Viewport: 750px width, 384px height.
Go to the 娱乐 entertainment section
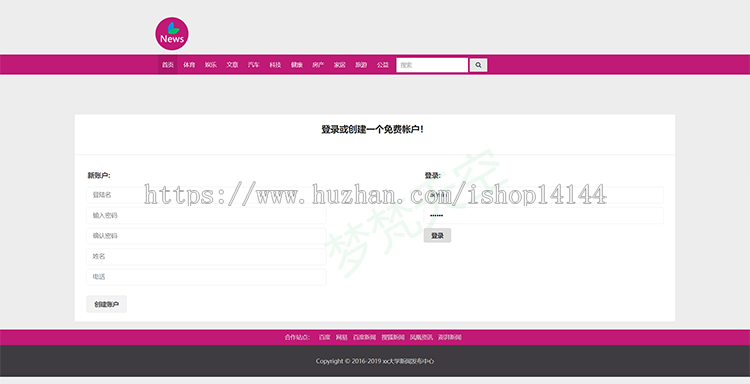(211, 65)
